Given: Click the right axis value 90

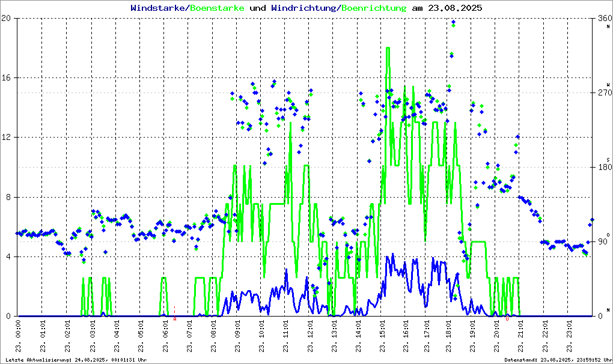Looking at the screenshot, I should [603, 241].
